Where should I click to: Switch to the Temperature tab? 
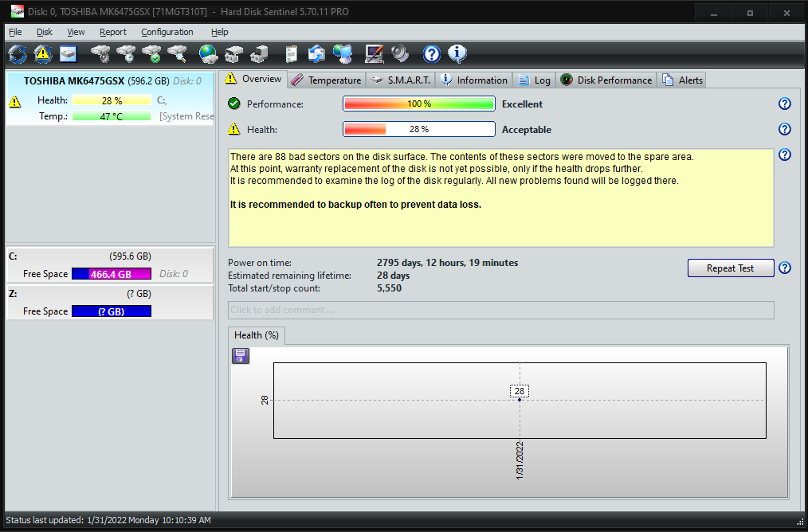327,80
